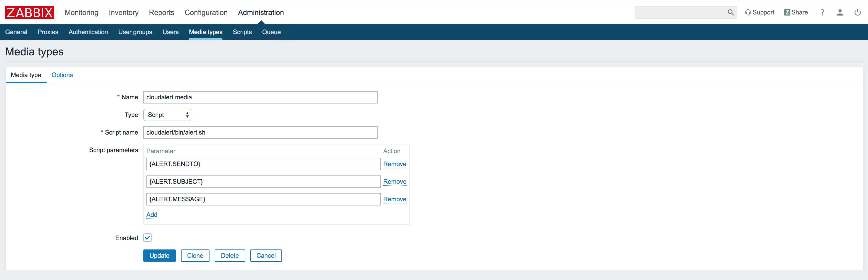Click Add under script parameters
The image size is (868, 280).
tap(152, 215)
